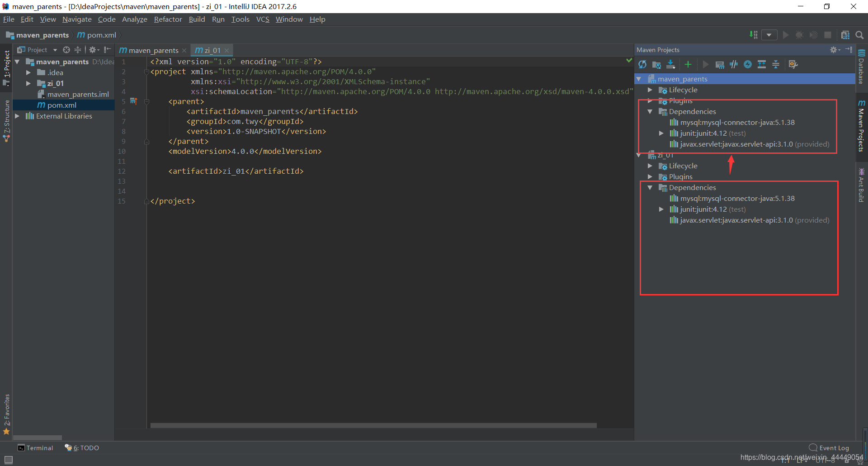Open Project panel gear settings

[x=94, y=50]
